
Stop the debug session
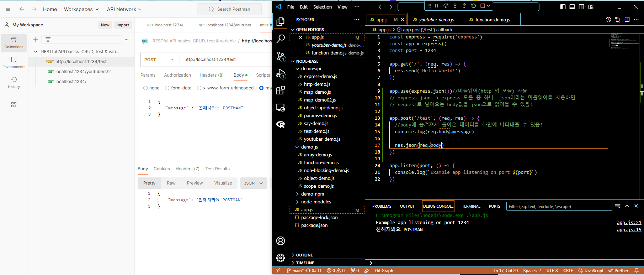483,6
